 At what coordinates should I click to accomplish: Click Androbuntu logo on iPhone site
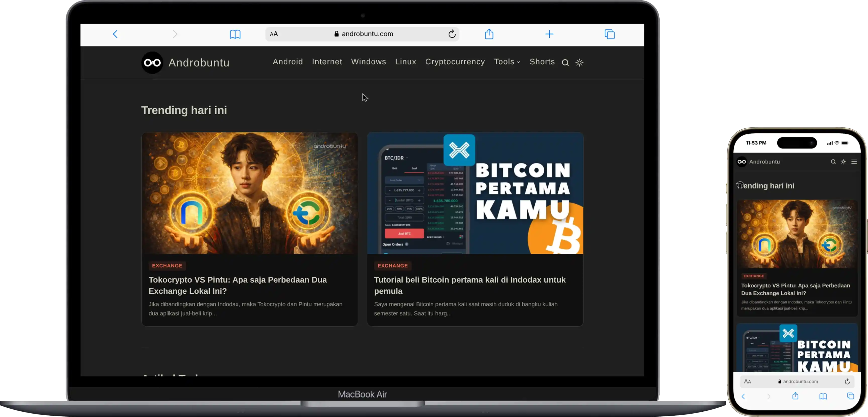click(742, 162)
